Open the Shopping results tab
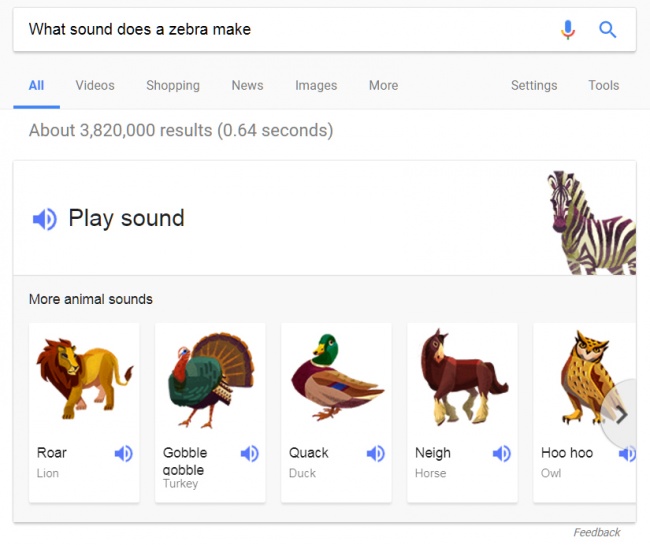 click(173, 86)
